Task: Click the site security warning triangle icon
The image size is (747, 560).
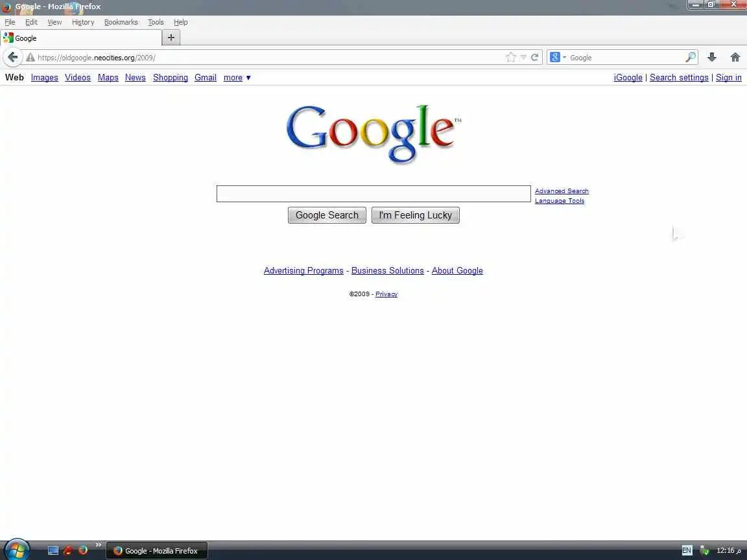Action: point(30,58)
